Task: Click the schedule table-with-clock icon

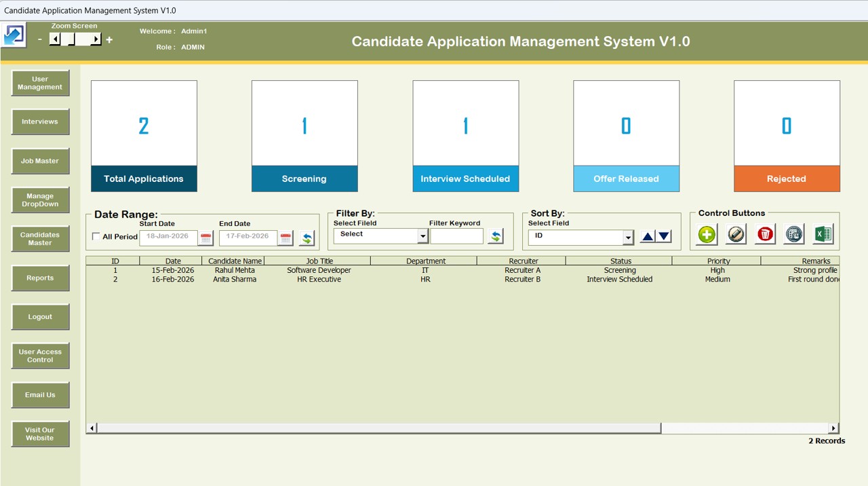Action: click(x=794, y=234)
